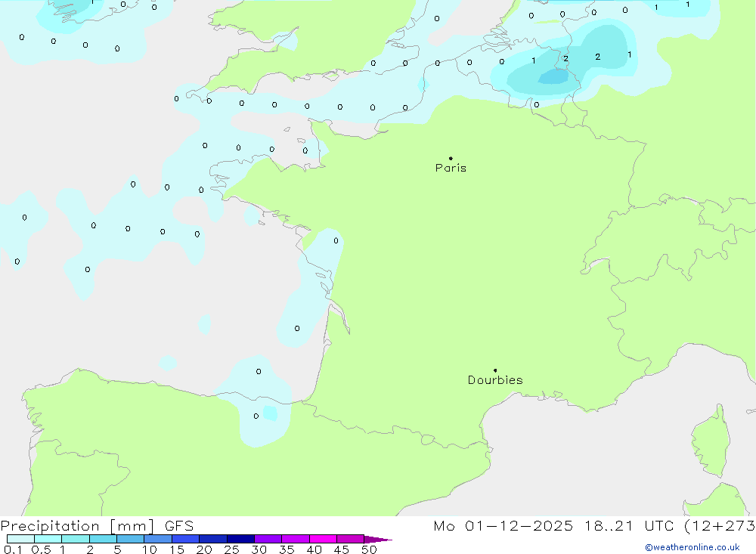Select the 5–10 mm legend swatch

[131, 539]
